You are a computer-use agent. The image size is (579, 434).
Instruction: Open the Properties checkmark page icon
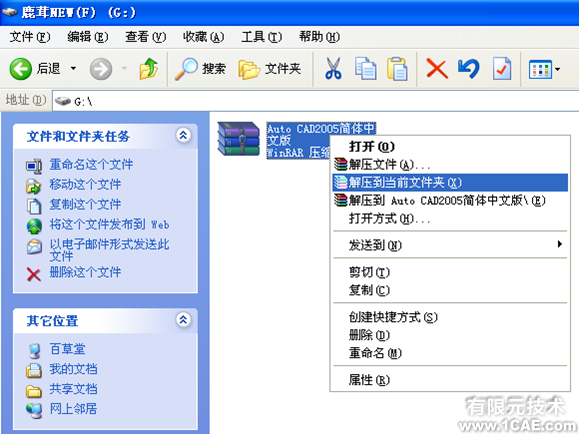tap(502, 69)
